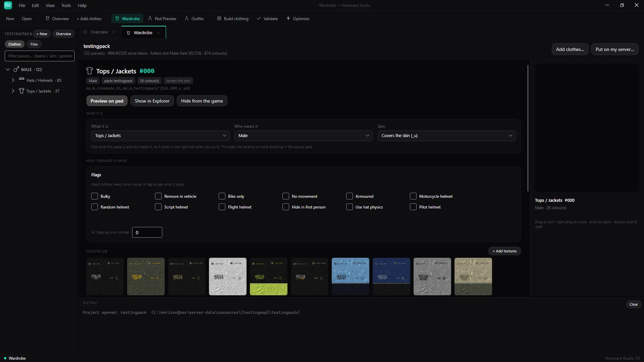The width and height of the screenshot is (644, 362).
Task: Click the Filter pieces search field
Action: pos(40,56)
